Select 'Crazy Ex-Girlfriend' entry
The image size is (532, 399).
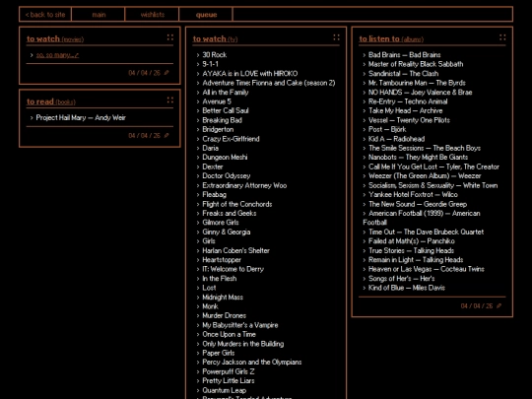[x=231, y=139]
